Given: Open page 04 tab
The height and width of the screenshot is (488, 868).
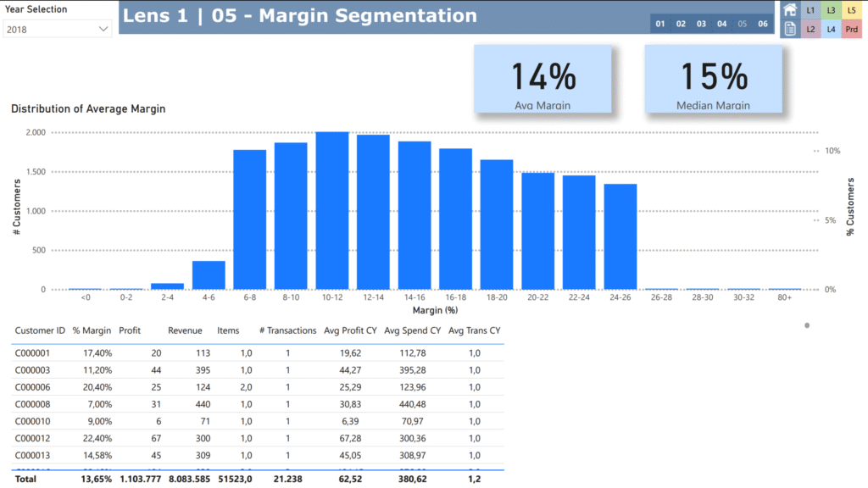Looking at the screenshot, I should [722, 24].
